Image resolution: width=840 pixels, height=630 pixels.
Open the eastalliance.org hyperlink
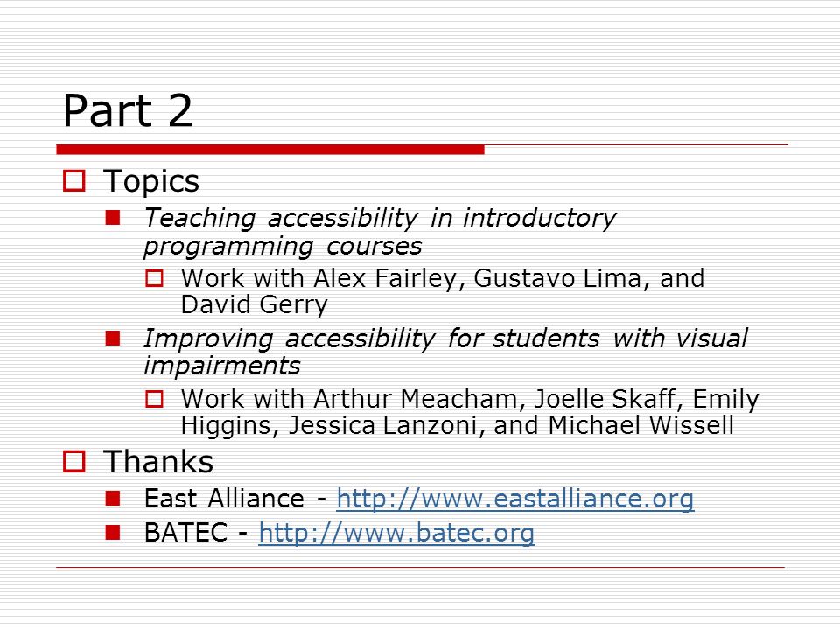tap(514, 499)
